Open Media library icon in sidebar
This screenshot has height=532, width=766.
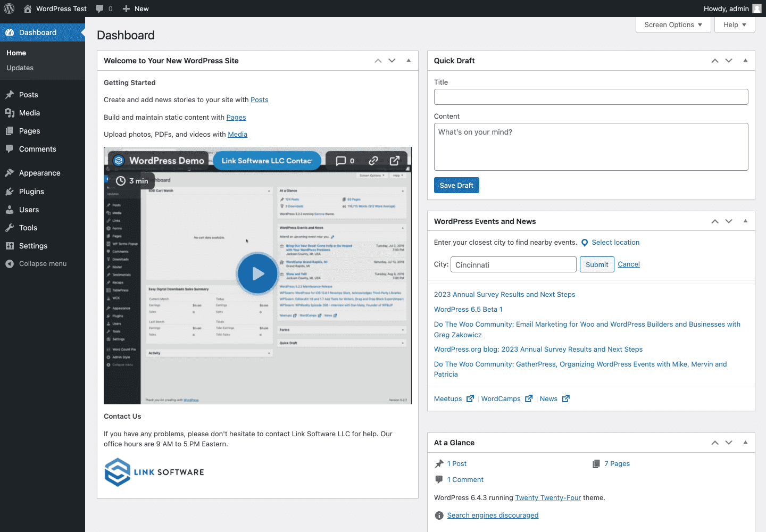tap(10, 113)
